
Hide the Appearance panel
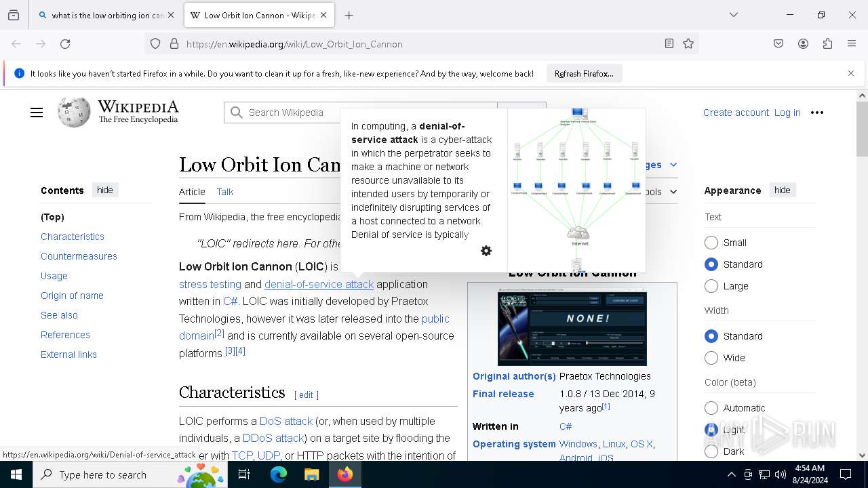coord(783,190)
